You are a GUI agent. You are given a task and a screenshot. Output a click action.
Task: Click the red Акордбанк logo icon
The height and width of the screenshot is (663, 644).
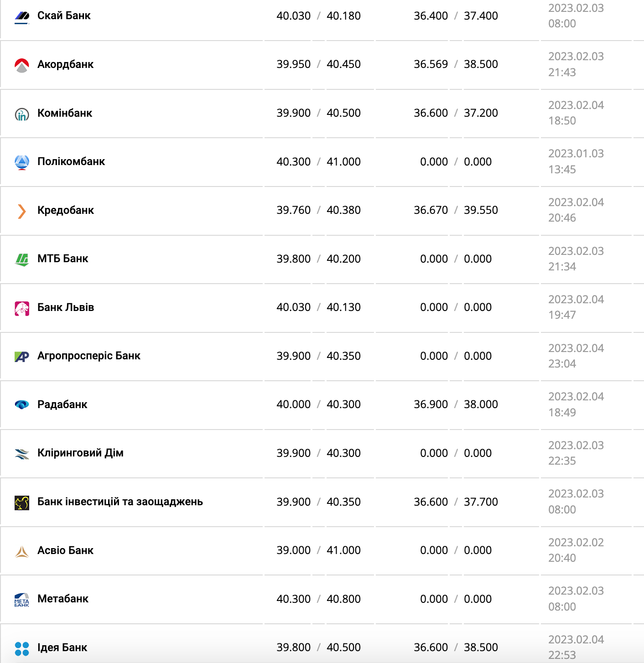click(21, 65)
